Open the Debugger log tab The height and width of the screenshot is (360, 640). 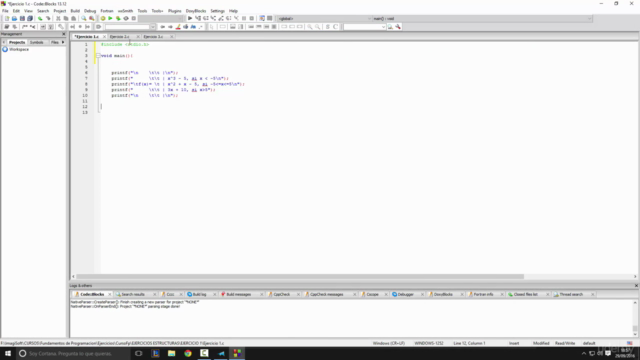click(x=406, y=294)
